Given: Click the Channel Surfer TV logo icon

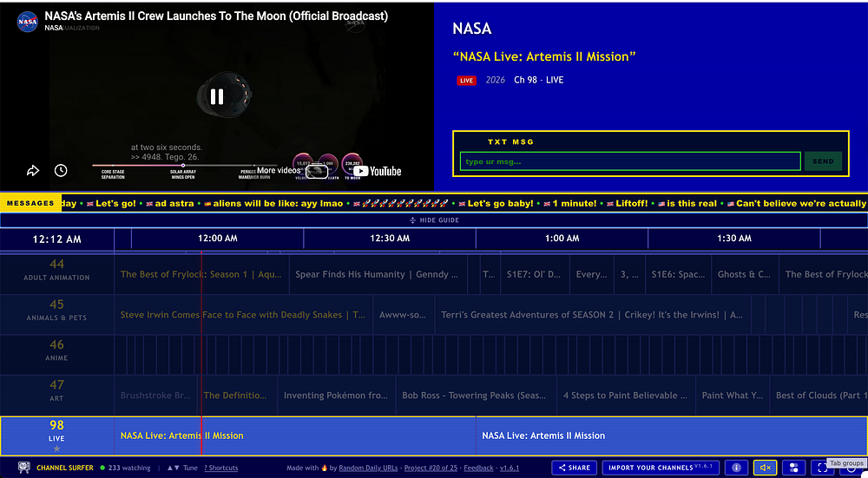Looking at the screenshot, I should [x=23, y=468].
